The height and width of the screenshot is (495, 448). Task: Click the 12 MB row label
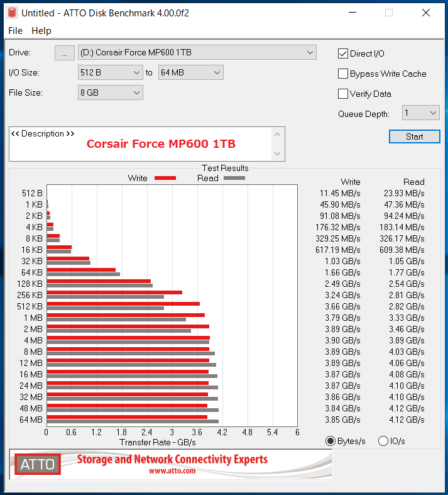[x=31, y=364]
